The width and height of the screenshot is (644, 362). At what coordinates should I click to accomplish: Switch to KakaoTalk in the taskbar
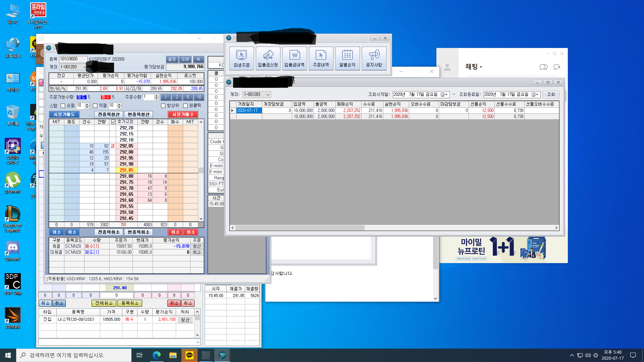coord(190,355)
